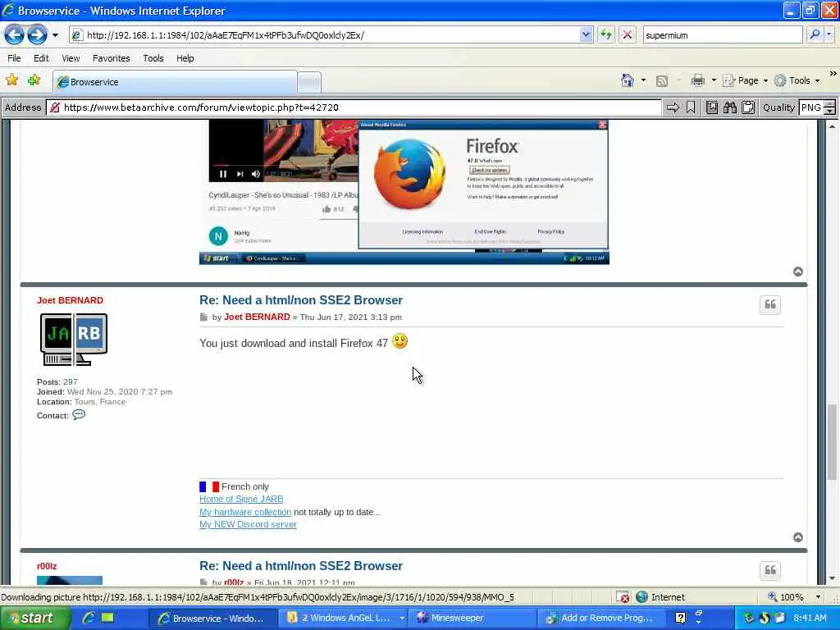The width and height of the screenshot is (840, 630).
Task: Open the Page command bar menu
Action: pyautogui.click(x=746, y=81)
